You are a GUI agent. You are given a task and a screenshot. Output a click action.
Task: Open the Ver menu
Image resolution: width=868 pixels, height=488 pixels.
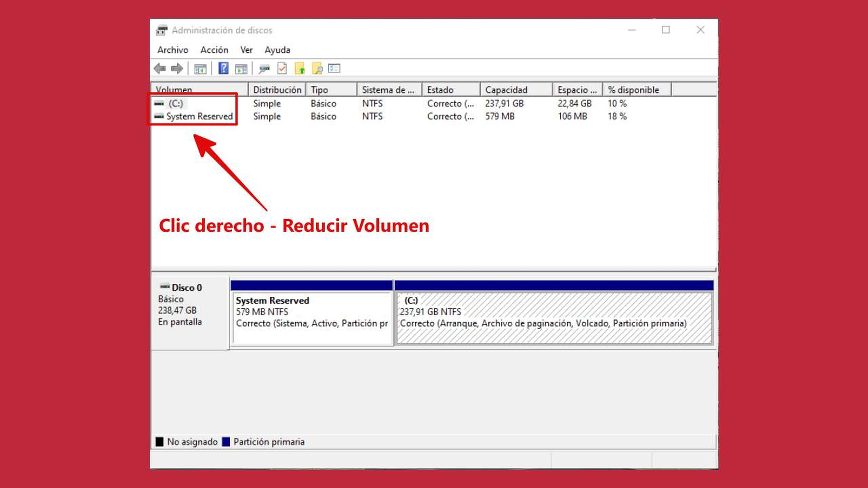[x=246, y=50]
